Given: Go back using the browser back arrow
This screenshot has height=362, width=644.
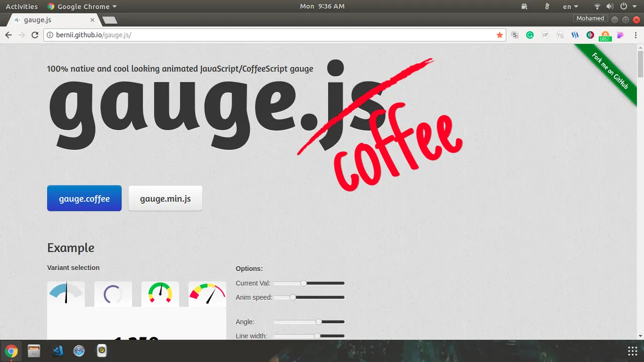Looking at the screenshot, I should tap(8, 35).
